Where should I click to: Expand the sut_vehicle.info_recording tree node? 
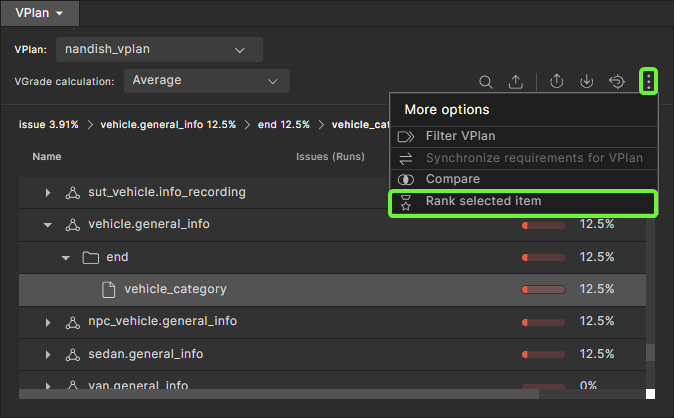48,192
